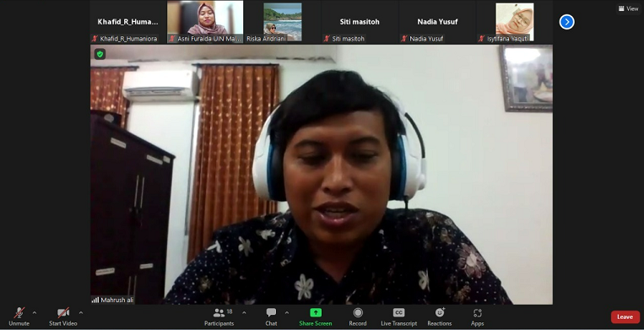
Task: Open the Reactions menu
Action: tap(440, 316)
